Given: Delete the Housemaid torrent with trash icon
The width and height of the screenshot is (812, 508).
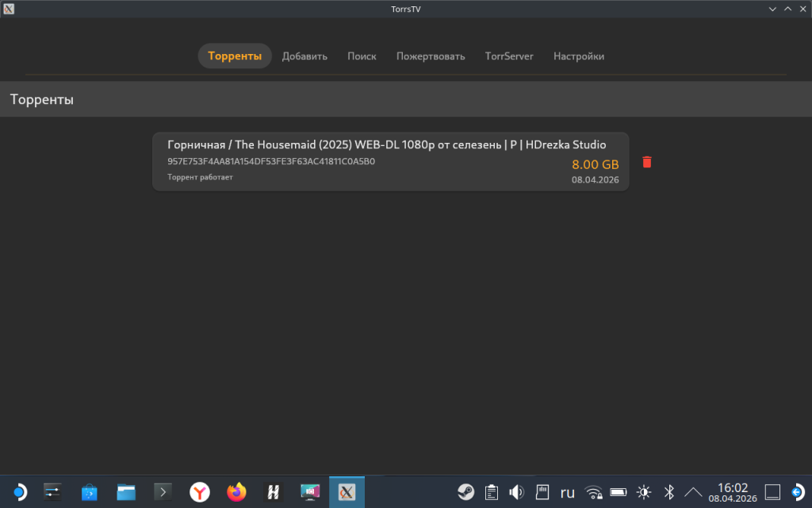Looking at the screenshot, I should tap(647, 162).
